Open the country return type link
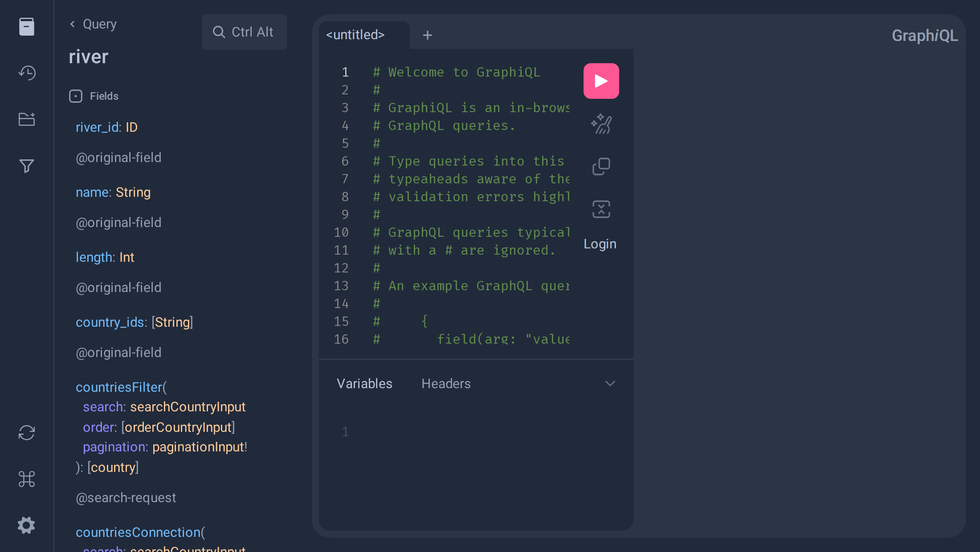Image resolution: width=980 pixels, height=552 pixels. (x=113, y=467)
